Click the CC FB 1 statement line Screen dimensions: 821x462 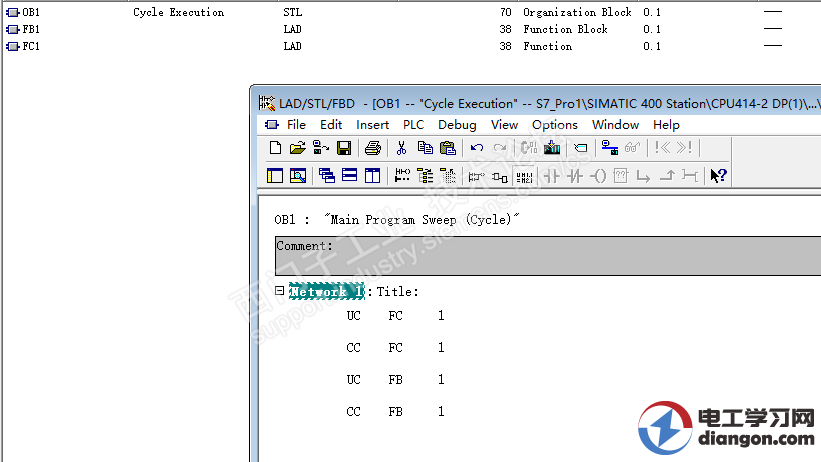point(395,411)
